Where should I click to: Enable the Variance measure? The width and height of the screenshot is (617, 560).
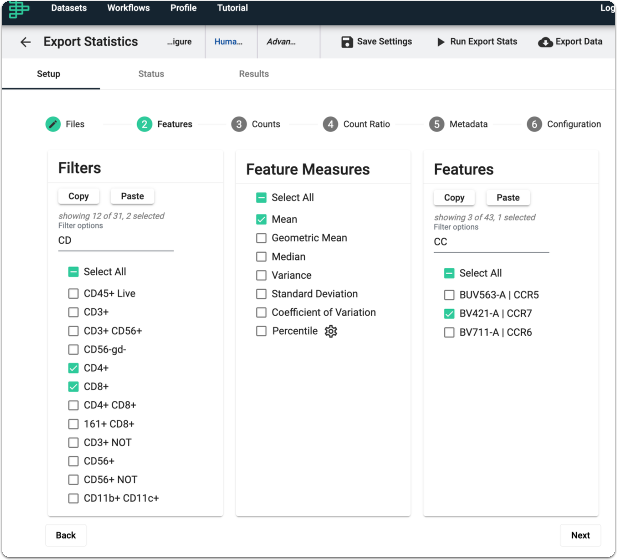(261, 275)
